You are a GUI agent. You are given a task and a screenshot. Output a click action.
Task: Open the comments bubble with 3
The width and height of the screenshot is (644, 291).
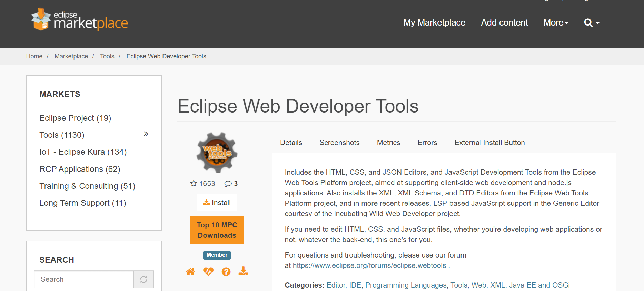click(231, 184)
